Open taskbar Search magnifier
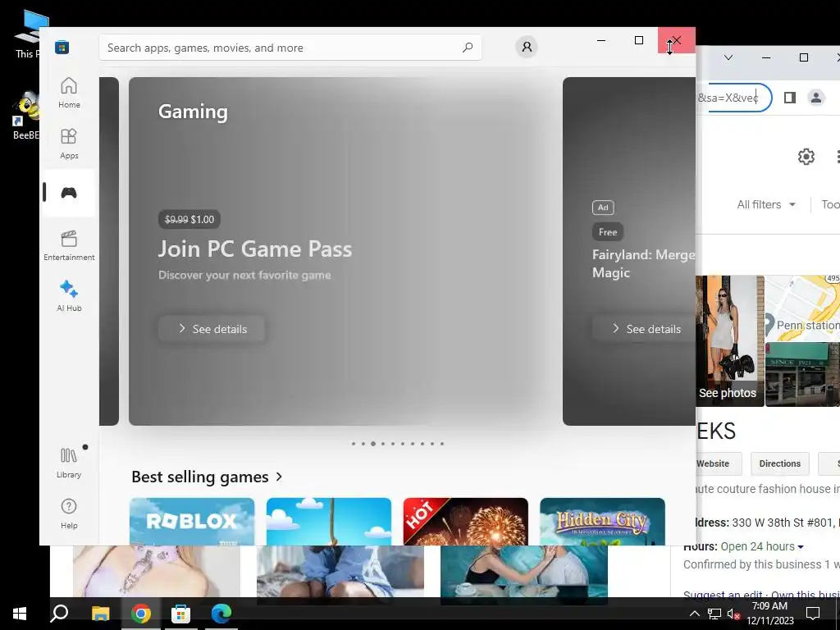 59,614
